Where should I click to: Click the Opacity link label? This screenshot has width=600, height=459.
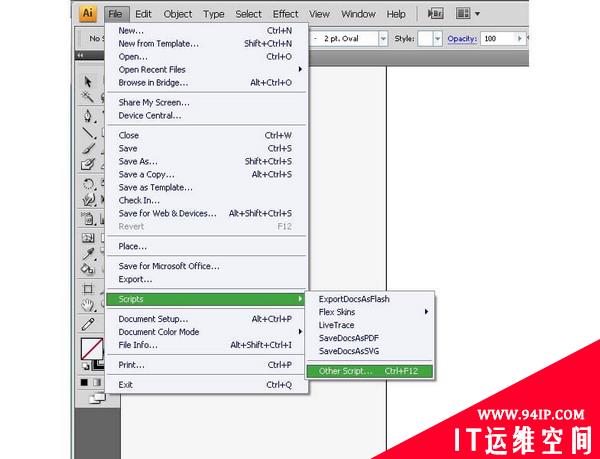click(462, 39)
